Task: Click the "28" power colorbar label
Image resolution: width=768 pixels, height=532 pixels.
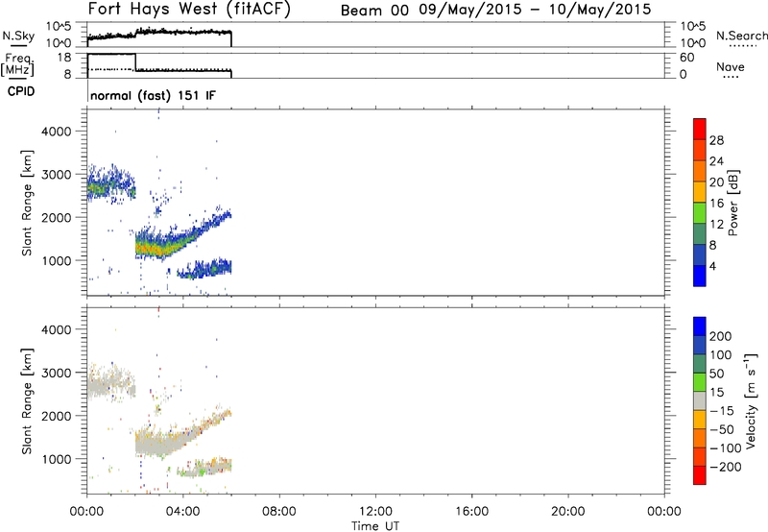Action: click(716, 140)
